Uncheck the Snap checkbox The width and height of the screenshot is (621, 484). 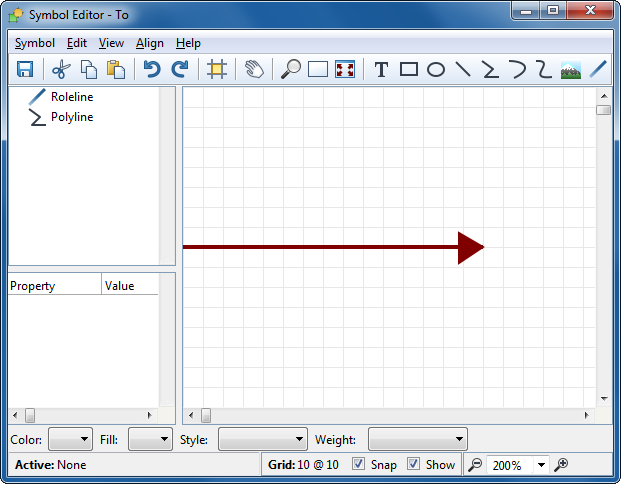coord(359,465)
